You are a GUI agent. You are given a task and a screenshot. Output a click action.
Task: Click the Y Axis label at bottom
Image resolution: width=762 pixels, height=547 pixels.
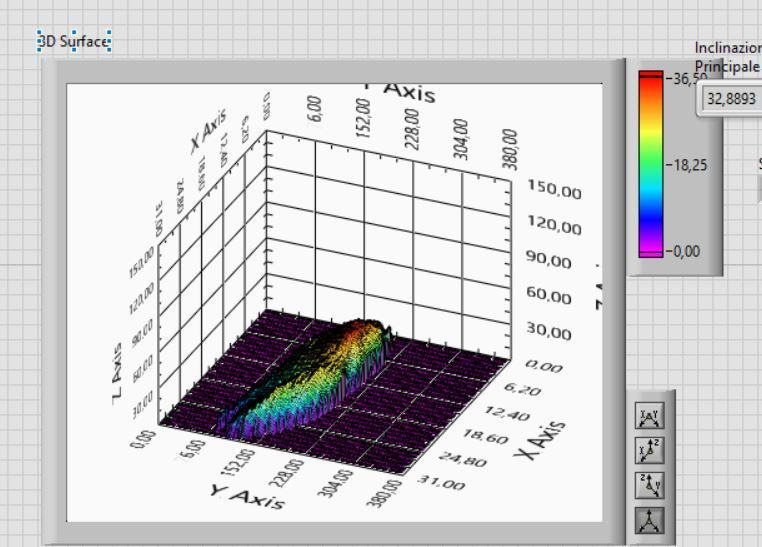(x=247, y=497)
